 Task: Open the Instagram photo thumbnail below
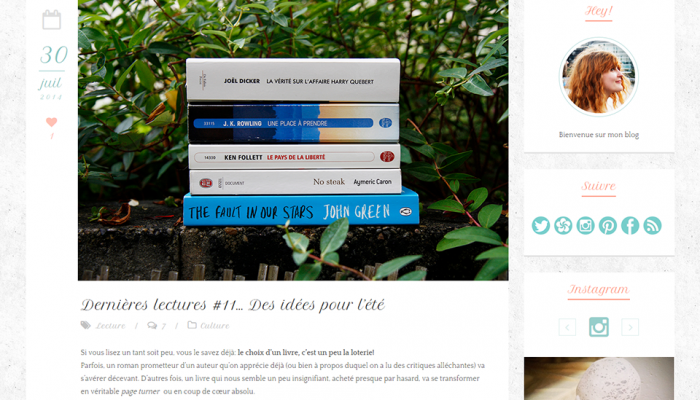(599, 379)
